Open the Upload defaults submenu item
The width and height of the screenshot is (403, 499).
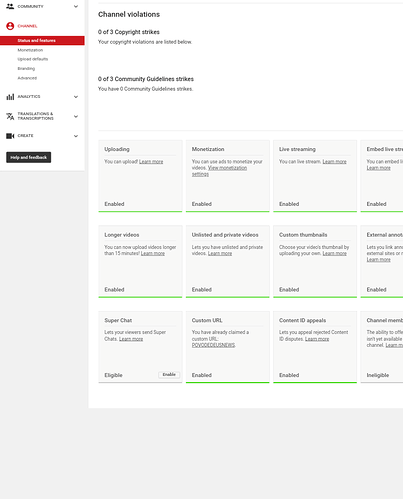[33, 59]
